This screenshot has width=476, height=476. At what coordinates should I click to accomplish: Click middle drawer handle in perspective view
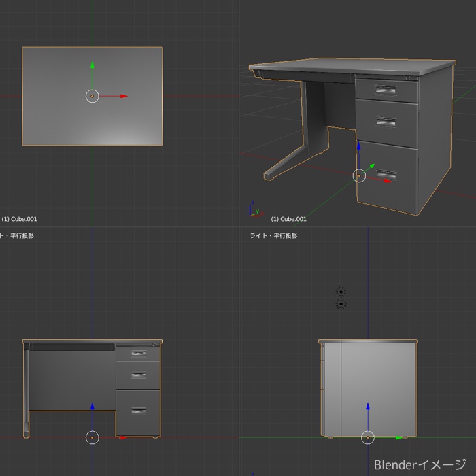click(x=386, y=122)
